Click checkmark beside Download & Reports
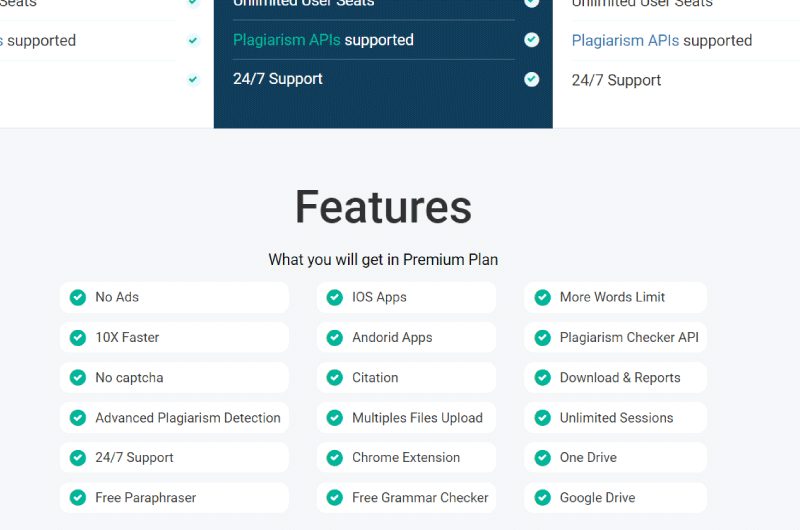Image resolution: width=800 pixels, height=530 pixels. 543,377
